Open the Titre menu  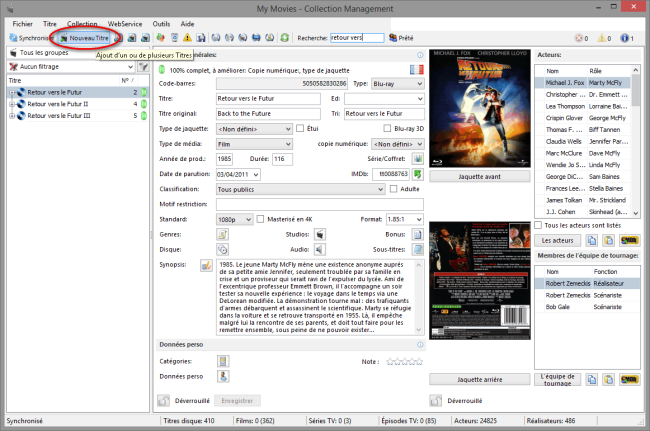coord(50,24)
